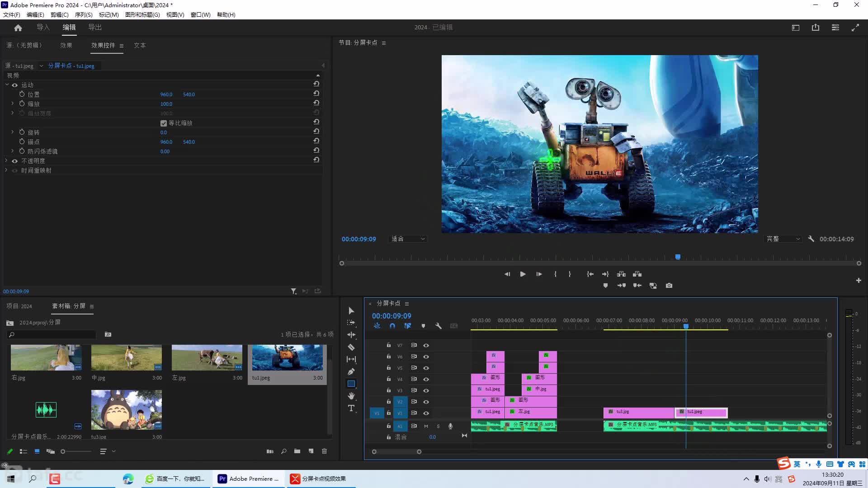Screen dimensions: 868x488
Task: Toggle linked selection in timeline
Action: (x=408, y=326)
